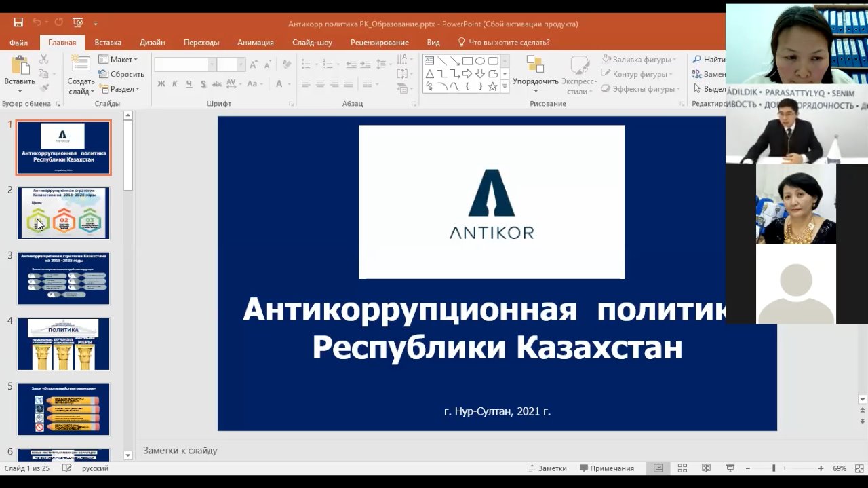The image size is (868, 488).
Task: Switch to Slide Sorter view icon
Action: tap(682, 468)
